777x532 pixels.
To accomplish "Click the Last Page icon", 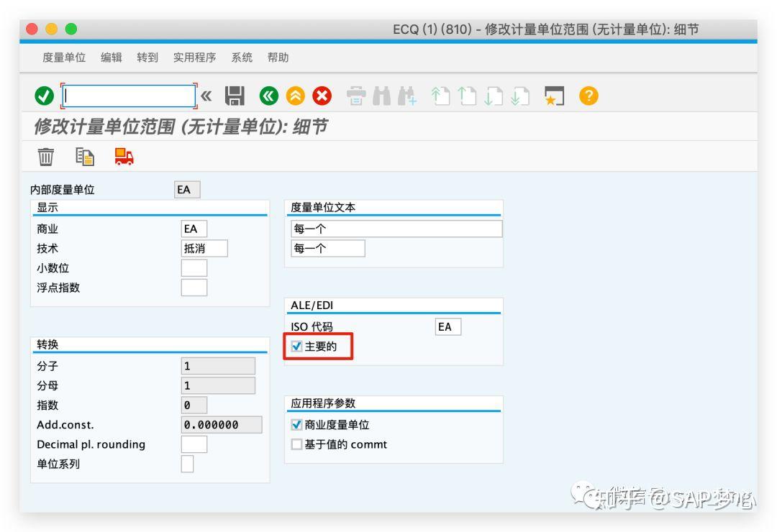I will 520,96.
